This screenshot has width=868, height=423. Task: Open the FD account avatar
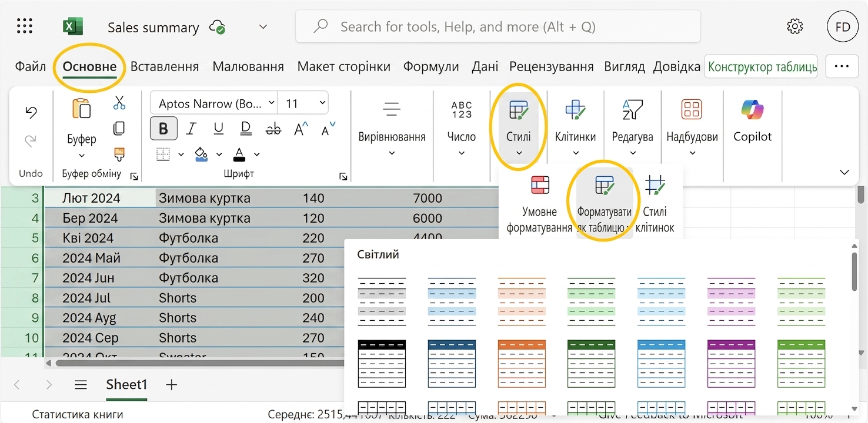[x=842, y=27]
